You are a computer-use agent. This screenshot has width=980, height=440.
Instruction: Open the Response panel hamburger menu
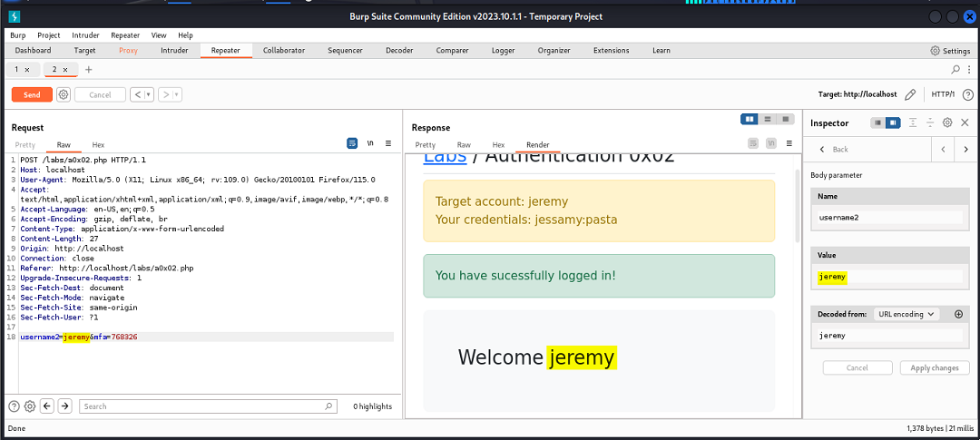pyautogui.click(x=789, y=143)
